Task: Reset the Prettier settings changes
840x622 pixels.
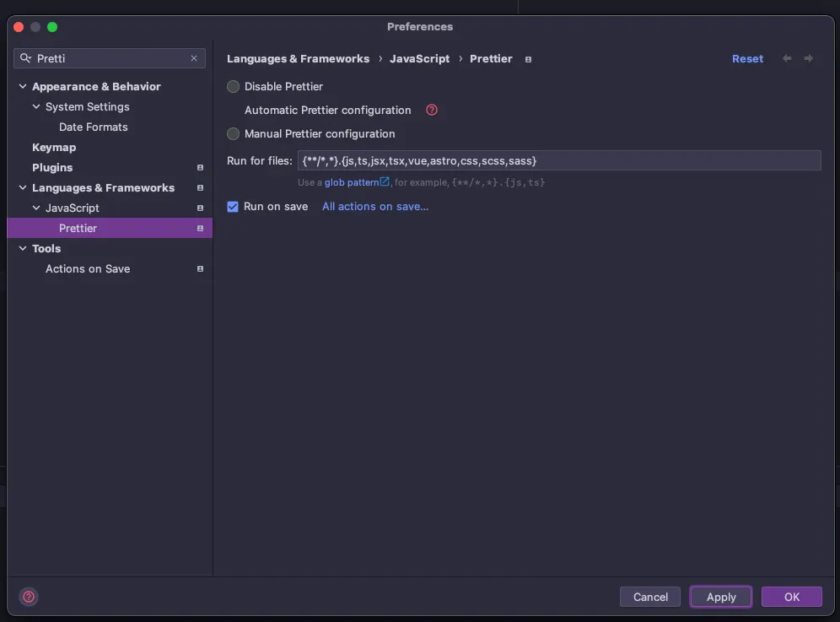Action: point(747,58)
